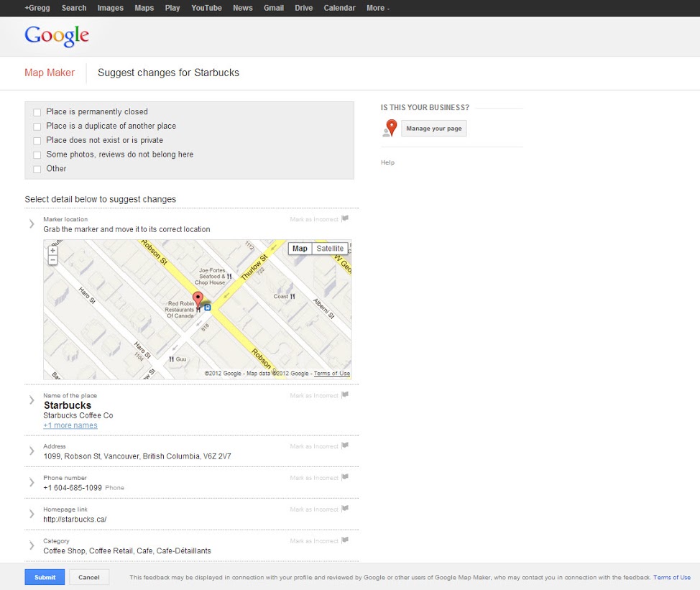The width and height of the screenshot is (700, 590).
Task: Click the flag icon for Homepage link
Action: pos(345,509)
